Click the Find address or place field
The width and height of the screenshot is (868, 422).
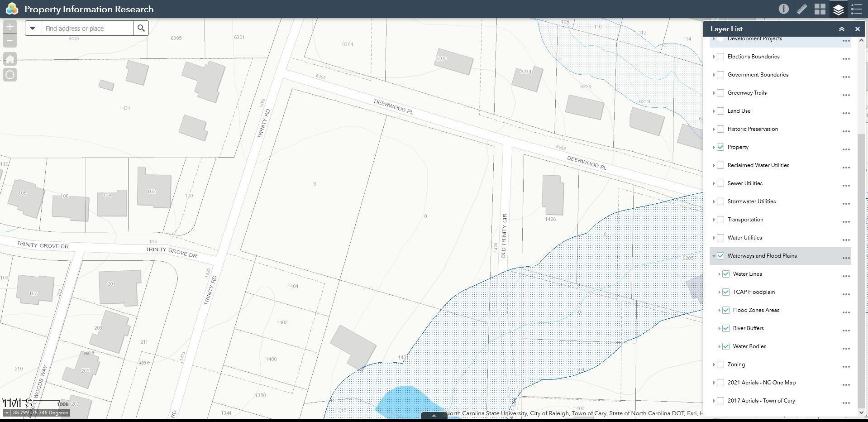coord(87,28)
